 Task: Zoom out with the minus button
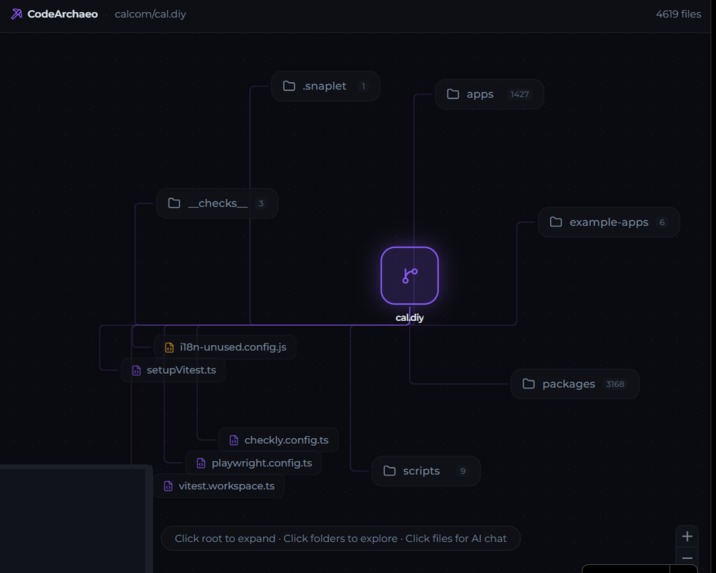(x=687, y=558)
